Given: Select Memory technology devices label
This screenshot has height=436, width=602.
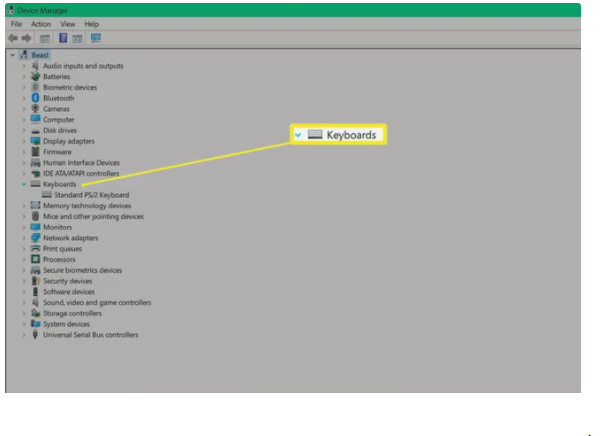Looking at the screenshot, I should [x=87, y=206].
